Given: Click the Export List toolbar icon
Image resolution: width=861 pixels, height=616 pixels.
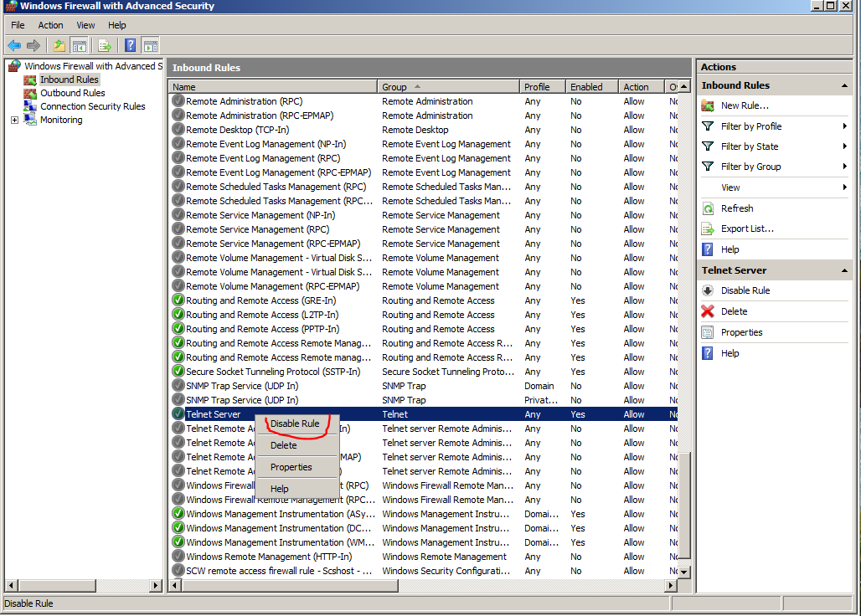Looking at the screenshot, I should tap(105, 45).
